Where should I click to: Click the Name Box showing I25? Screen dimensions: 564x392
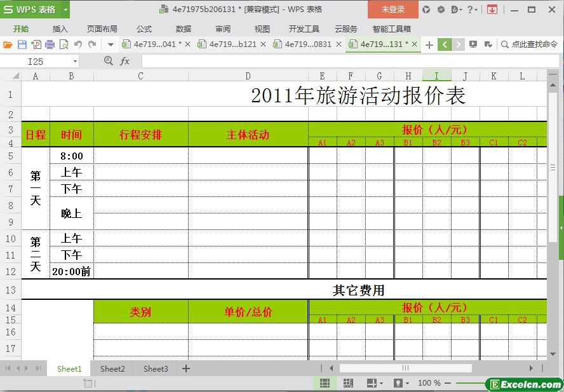click(36, 62)
